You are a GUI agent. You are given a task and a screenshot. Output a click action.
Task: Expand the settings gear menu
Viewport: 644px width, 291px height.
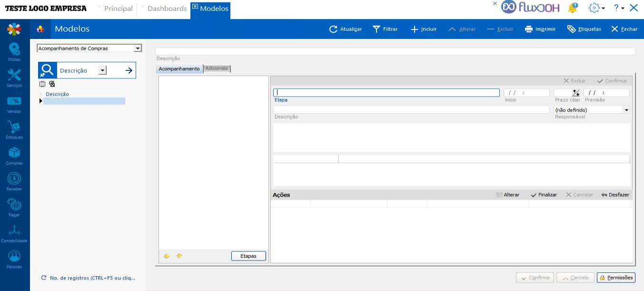596,8
